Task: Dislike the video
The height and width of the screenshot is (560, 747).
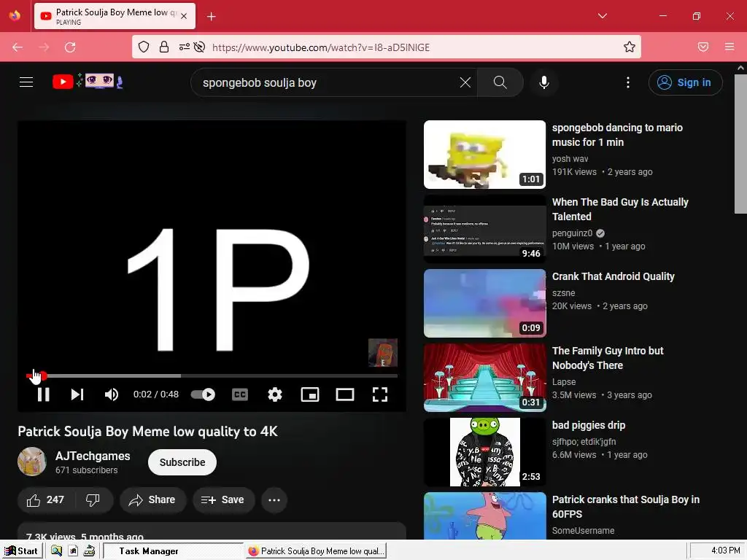Action: click(93, 500)
